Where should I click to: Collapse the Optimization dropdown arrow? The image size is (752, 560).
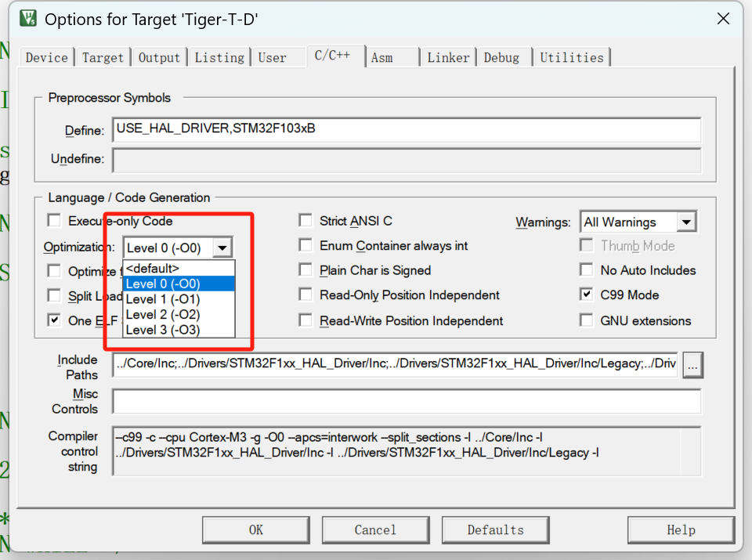222,247
